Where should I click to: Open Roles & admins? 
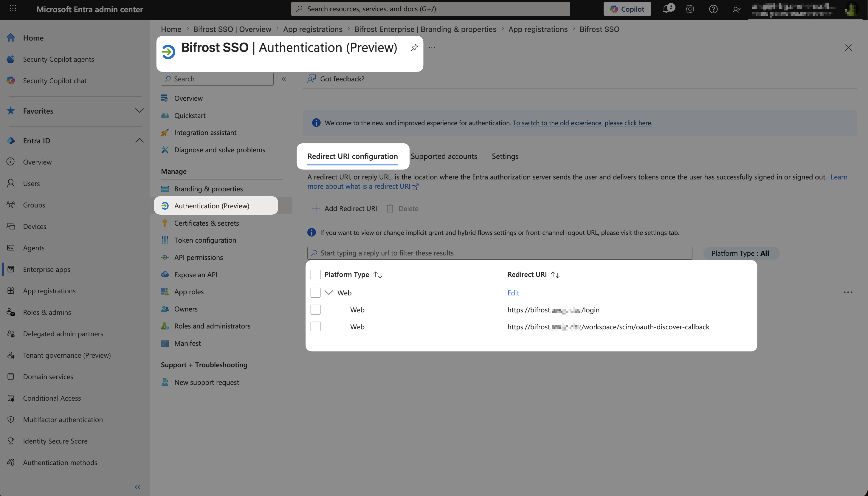click(47, 312)
